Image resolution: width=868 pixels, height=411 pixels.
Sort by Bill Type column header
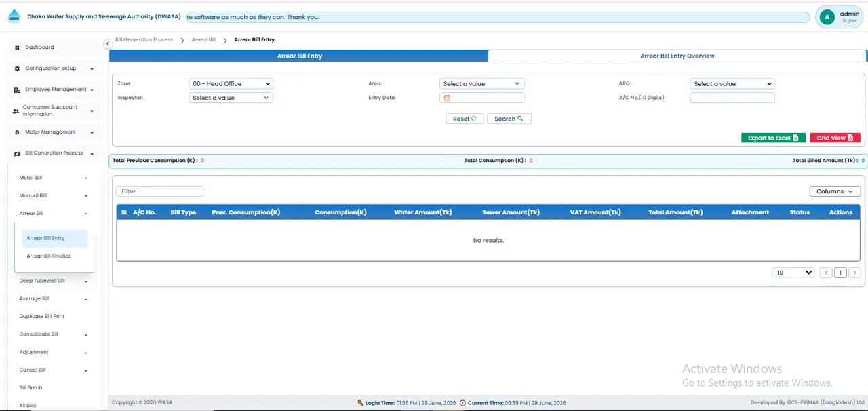pyautogui.click(x=183, y=212)
